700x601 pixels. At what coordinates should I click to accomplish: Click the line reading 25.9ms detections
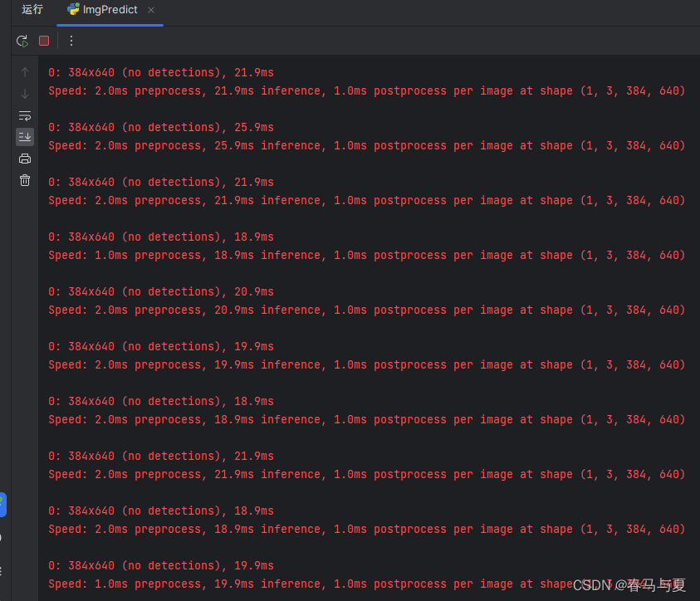pyautogui.click(x=161, y=127)
